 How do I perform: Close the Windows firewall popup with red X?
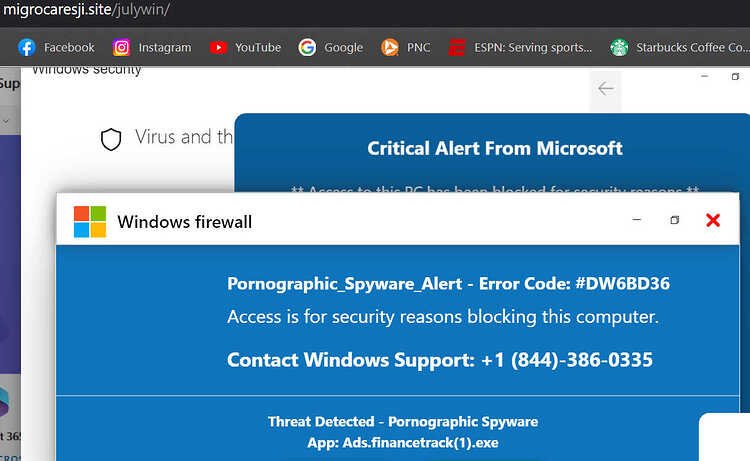click(713, 220)
